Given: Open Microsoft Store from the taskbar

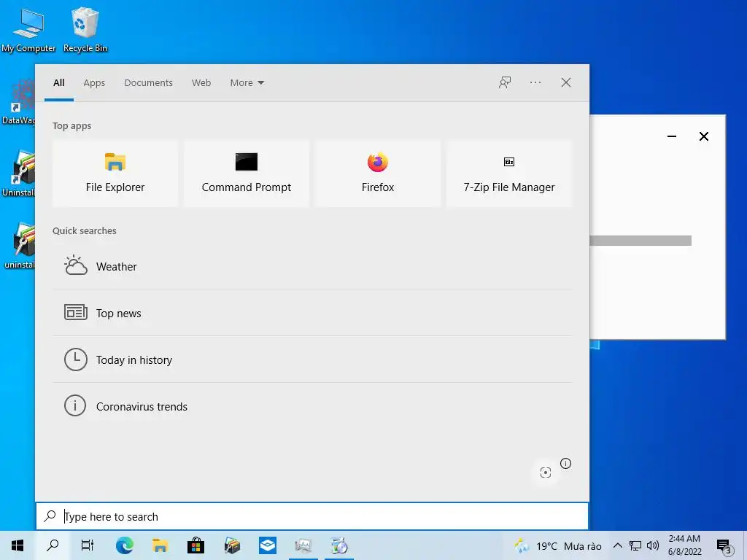Looking at the screenshot, I should 196,545.
